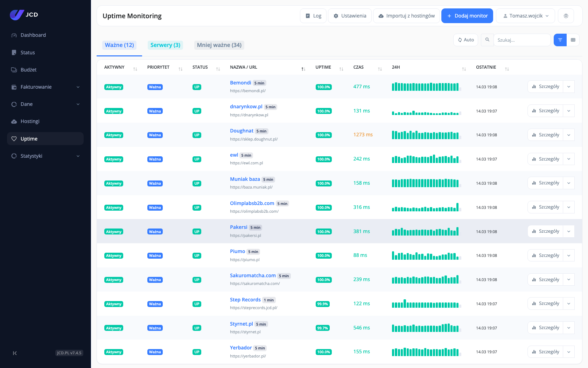
Task: Sort by 24H column arrows
Action: (x=464, y=69)
